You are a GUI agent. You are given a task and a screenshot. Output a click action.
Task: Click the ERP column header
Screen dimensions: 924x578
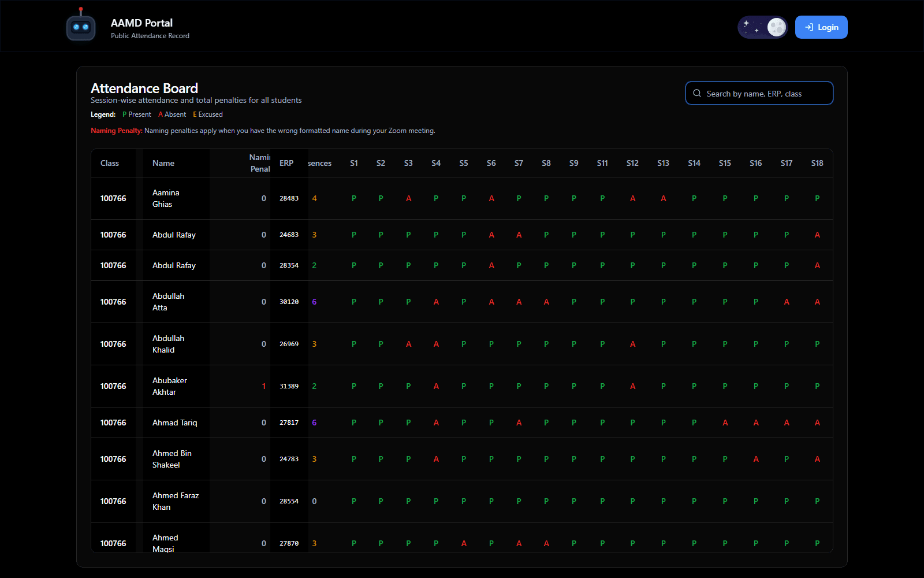pyautogui.click(x=286, y=164)
